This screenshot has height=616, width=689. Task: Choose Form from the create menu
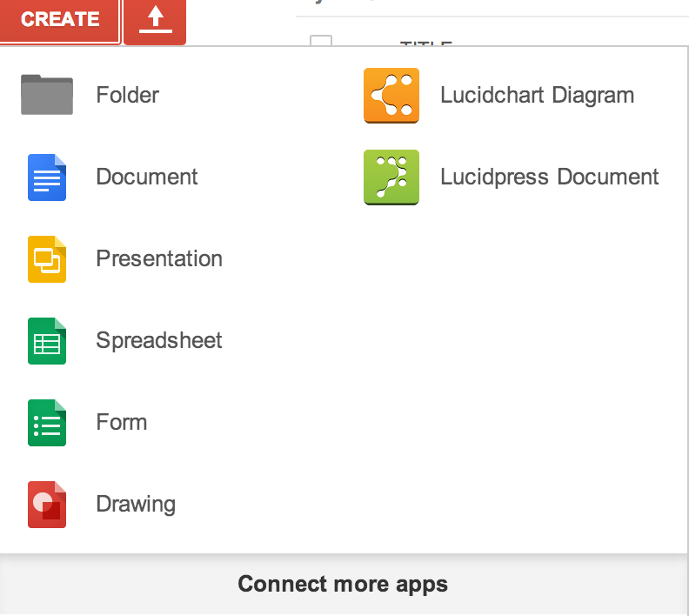pyautogui.click(x=122, y=422)
